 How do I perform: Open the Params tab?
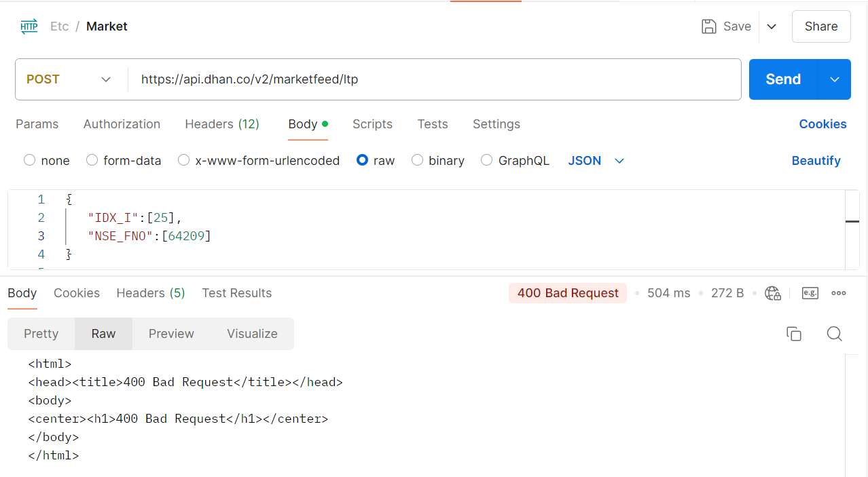coord(37,124)
